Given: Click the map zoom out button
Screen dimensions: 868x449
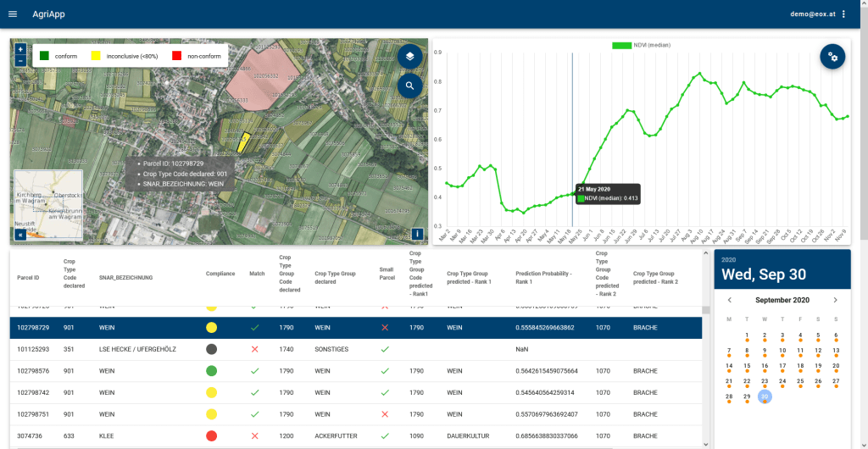Looking at the screenshot, I should point(20,61).
